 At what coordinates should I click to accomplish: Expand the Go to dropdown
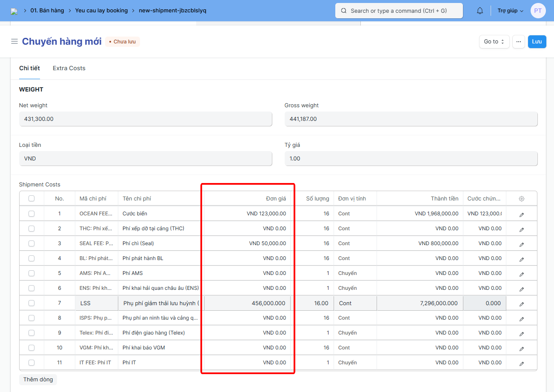pos(494,42)
